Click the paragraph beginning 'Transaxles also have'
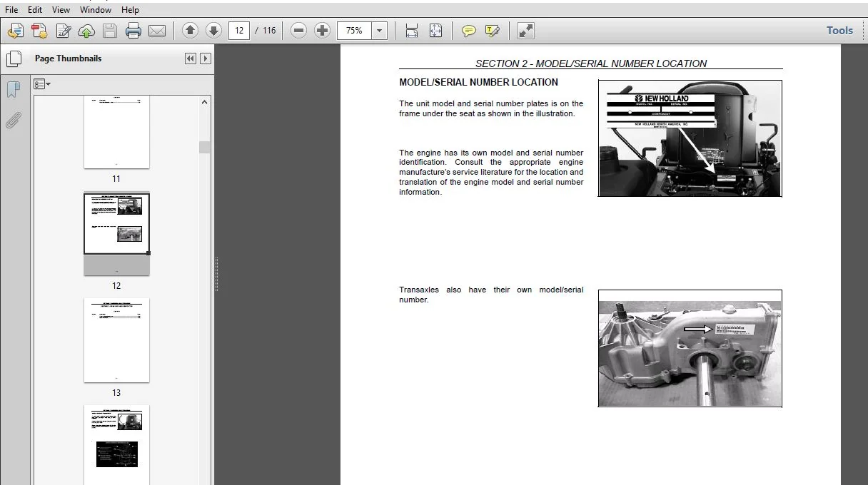Screen dimensions: 868x485 [491, 295]
